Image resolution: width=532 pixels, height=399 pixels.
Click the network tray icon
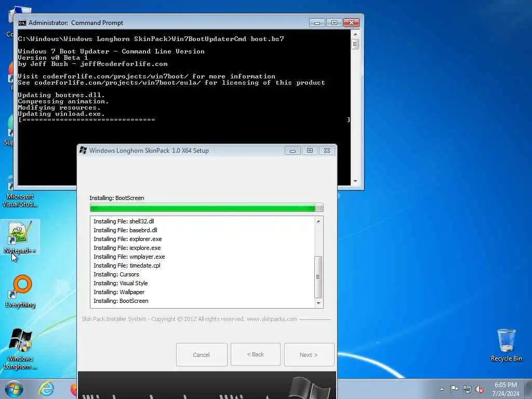click(467, 390)
